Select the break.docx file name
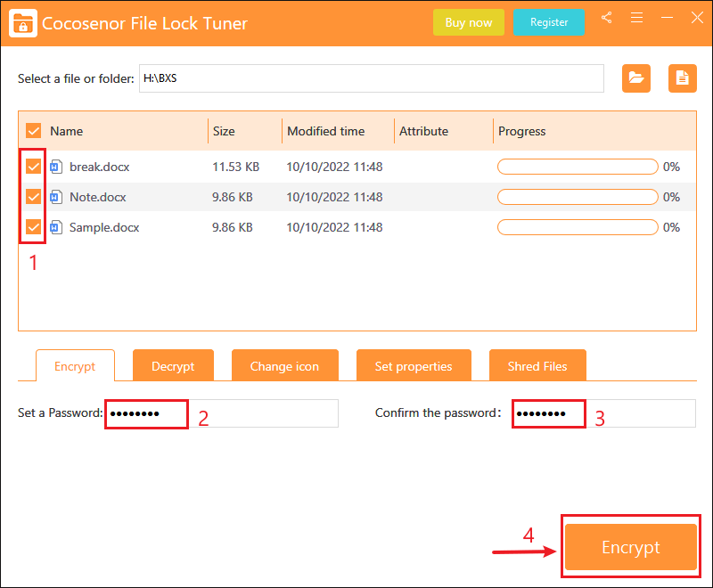Viewport: 713px width, 588px height. (100, 167)
